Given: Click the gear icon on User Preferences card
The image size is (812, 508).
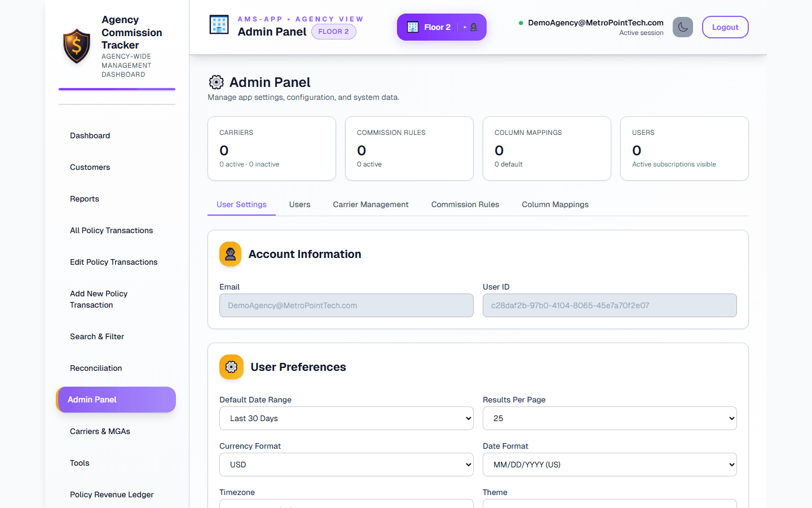Looking at the screenshot, I should click(231, 367).
